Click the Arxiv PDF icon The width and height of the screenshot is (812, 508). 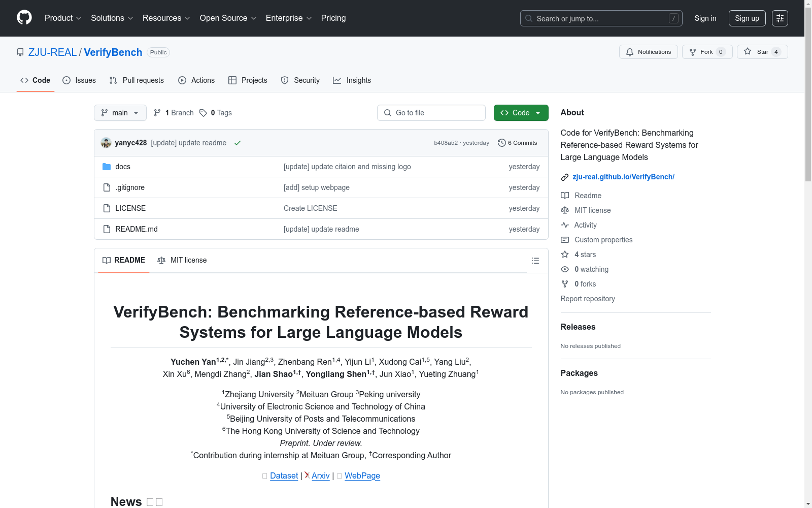307,475
